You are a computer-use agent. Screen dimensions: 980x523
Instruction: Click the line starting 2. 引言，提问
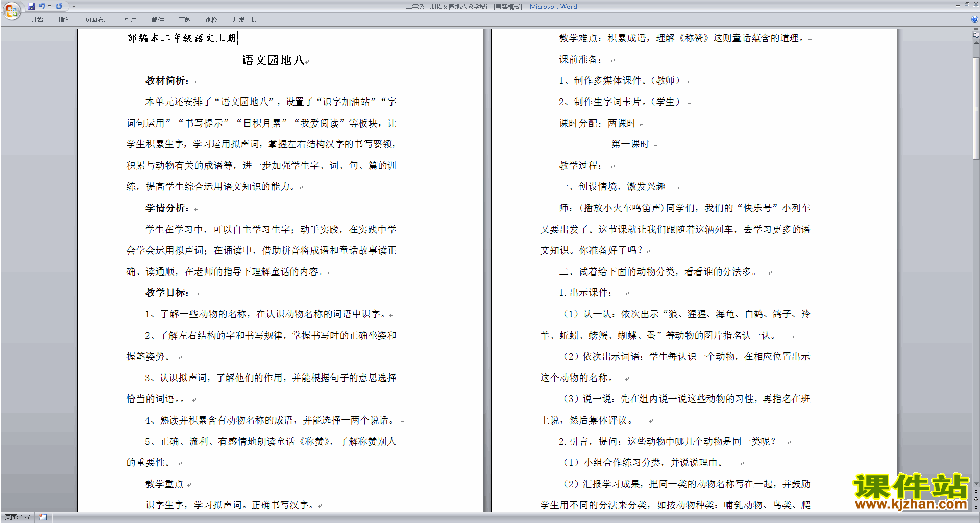pyautogui.click(x=668, y=442)
